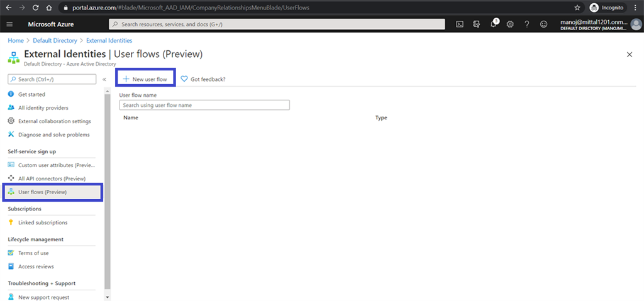This screenshot has width=644, height=301.
Task: Click the sidebar scrollbar down arrow
Action: (108, 297)
